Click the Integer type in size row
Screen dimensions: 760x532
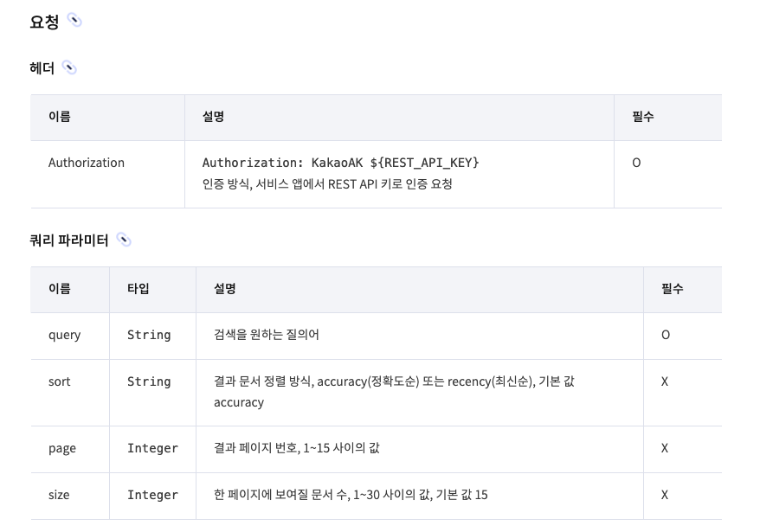(152, 495)
